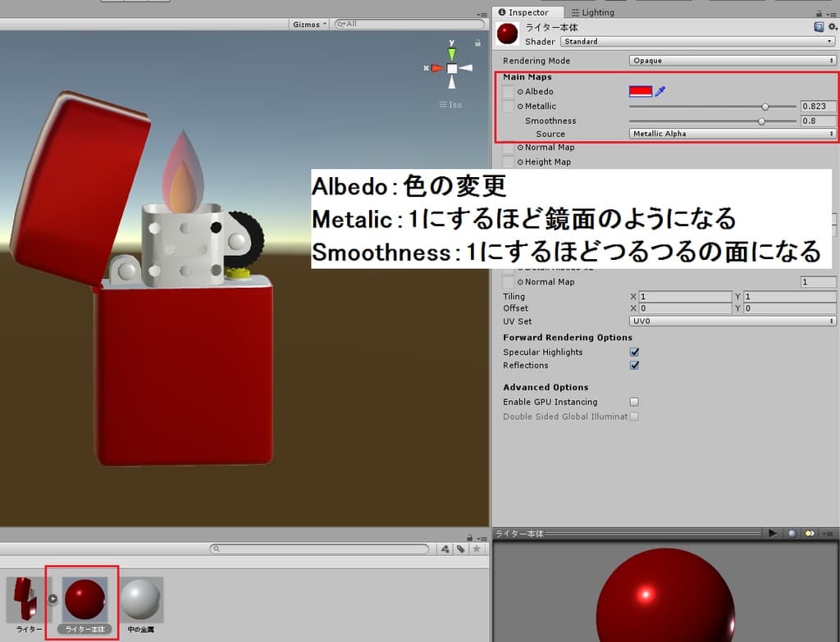Open the material preview options menu icon
This screenshot has width=840, height=642.
point(830,533)
